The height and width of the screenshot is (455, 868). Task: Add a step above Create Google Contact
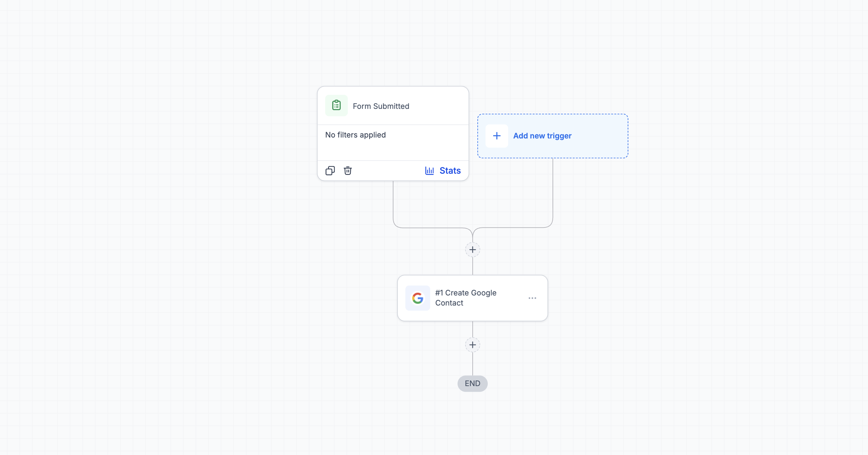(472, 250)
